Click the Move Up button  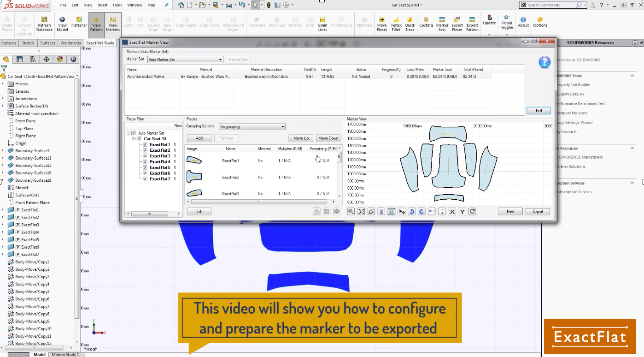(x=301, y=138)
